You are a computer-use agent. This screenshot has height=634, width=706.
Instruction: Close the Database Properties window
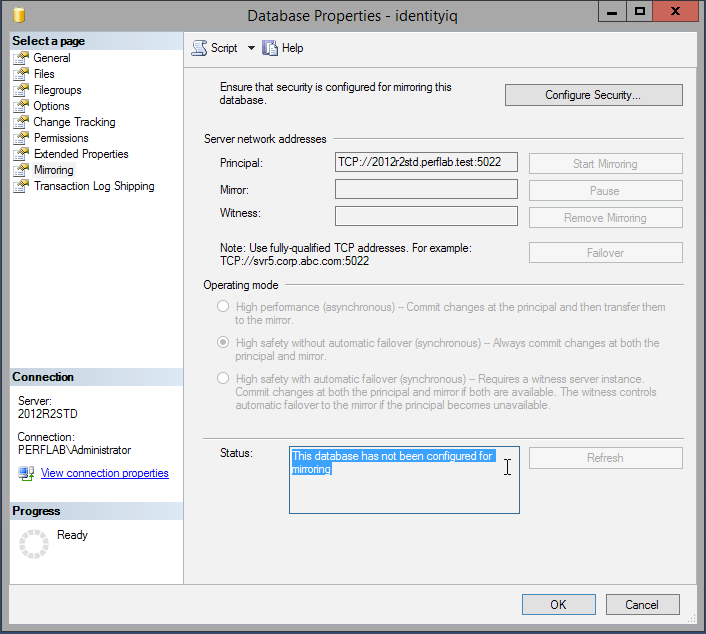[675, 12]
